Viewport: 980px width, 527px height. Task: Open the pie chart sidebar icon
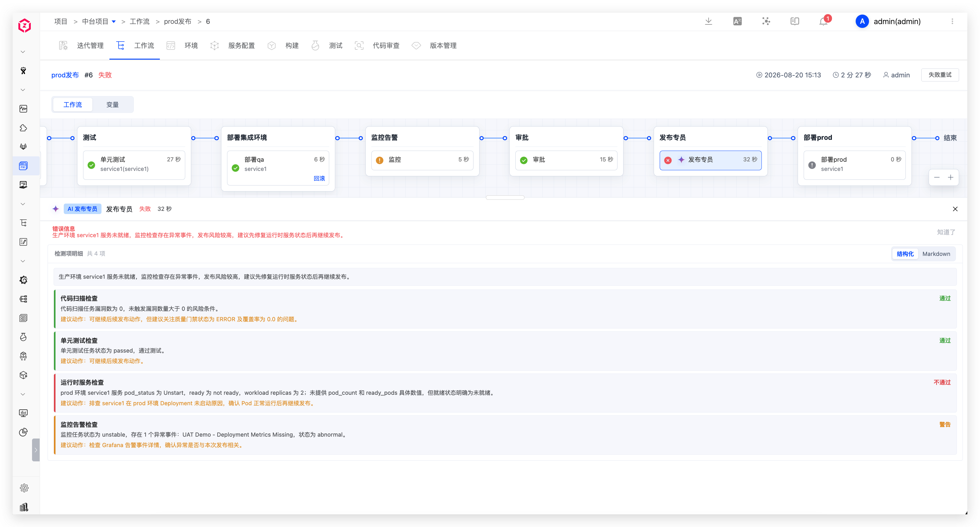click(x=23, y=432)
